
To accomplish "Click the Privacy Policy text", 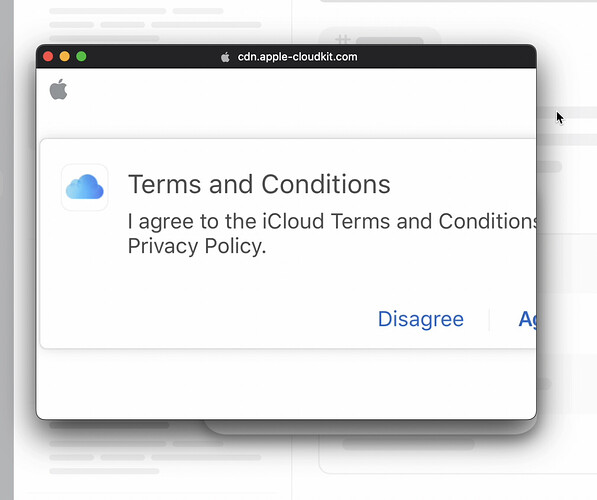I will [196, 246].
